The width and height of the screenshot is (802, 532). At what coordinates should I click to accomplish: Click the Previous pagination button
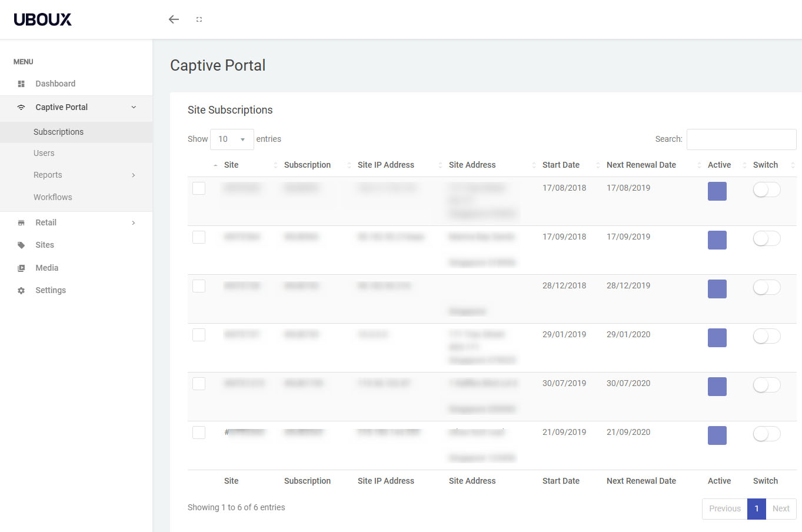[724, 508]
